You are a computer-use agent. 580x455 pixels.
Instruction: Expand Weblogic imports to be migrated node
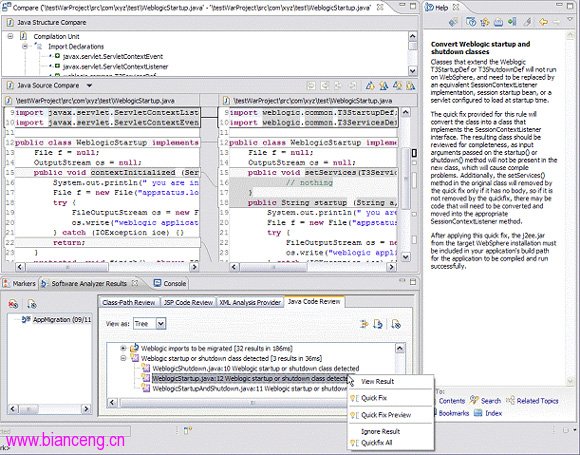123,348
